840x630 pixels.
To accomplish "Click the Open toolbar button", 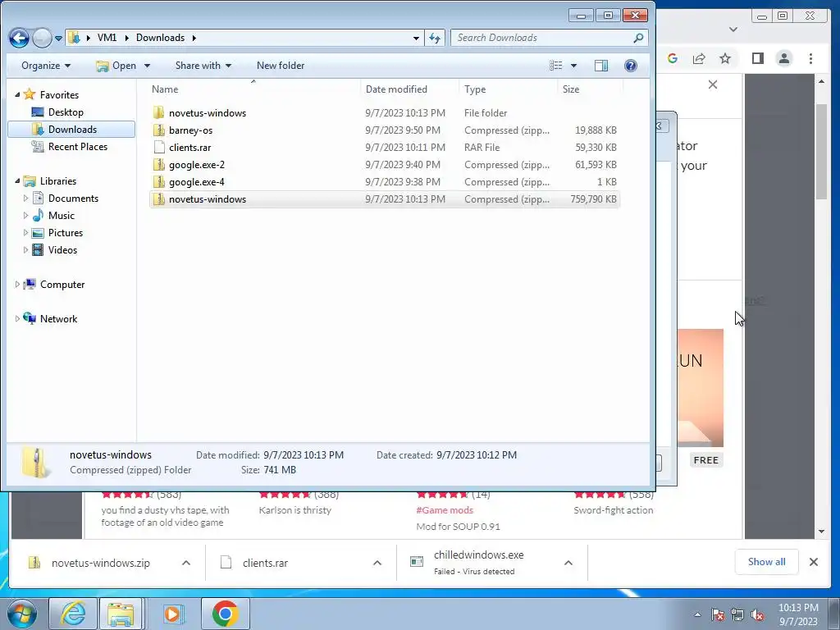I will 116,66.
